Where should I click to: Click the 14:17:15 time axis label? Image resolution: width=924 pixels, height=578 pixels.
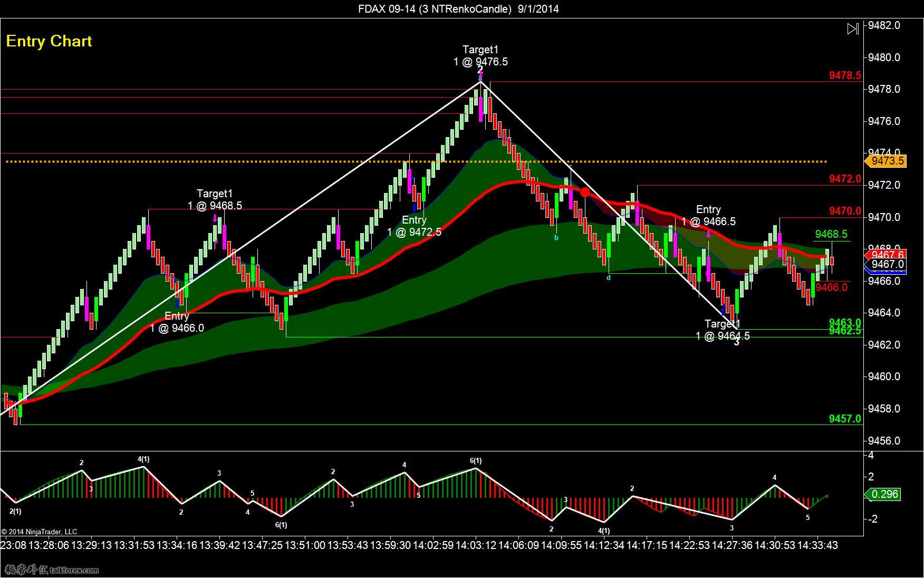tap(647, 545)
